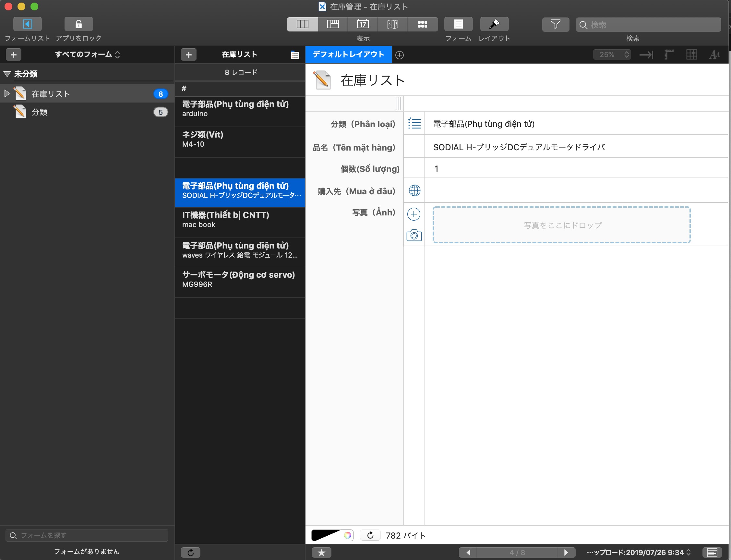Collapse the 未分類 category group
The height and width of the screenshot is (560, 731).
(7, 74)
